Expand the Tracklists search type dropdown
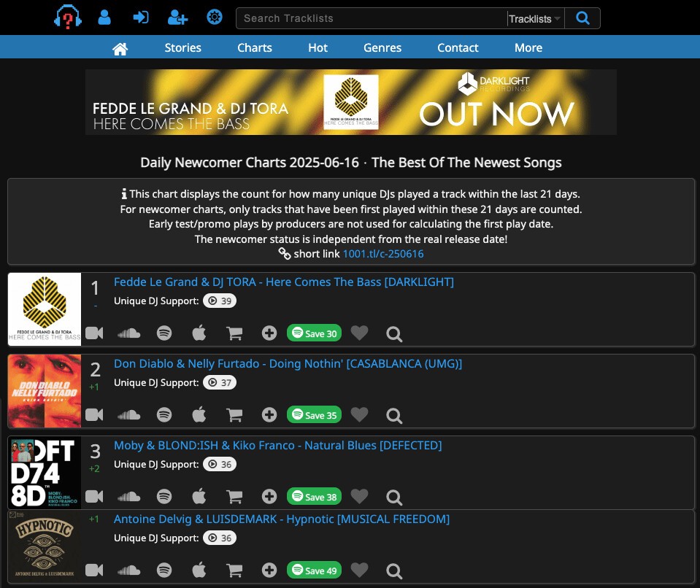Viewport: 700px width, 588px height. (535, 19)
